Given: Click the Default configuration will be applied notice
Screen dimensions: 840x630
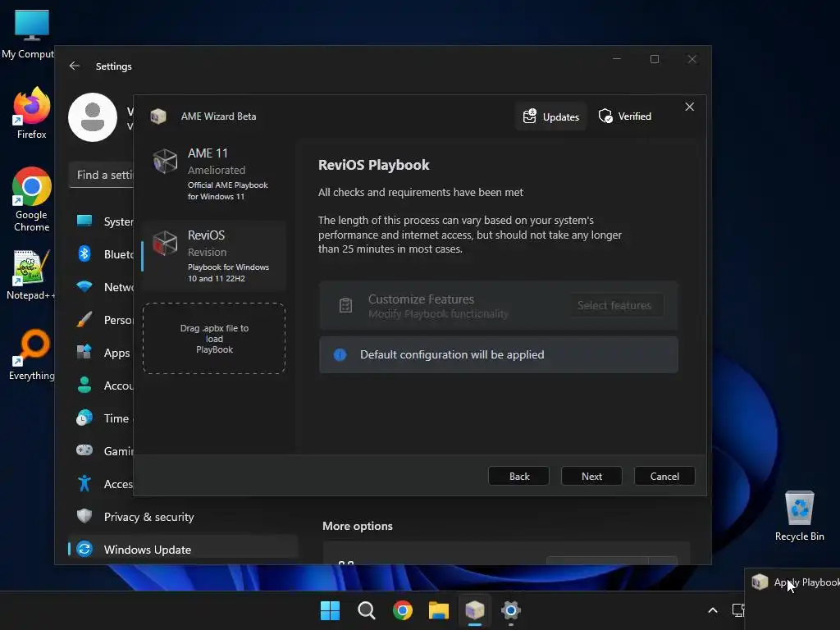Looking at the screenshot, I should tap(498, 354).
